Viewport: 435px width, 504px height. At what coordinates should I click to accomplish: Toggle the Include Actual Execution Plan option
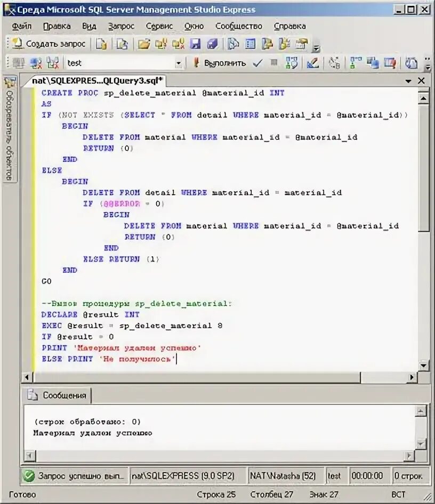[355, 62]
